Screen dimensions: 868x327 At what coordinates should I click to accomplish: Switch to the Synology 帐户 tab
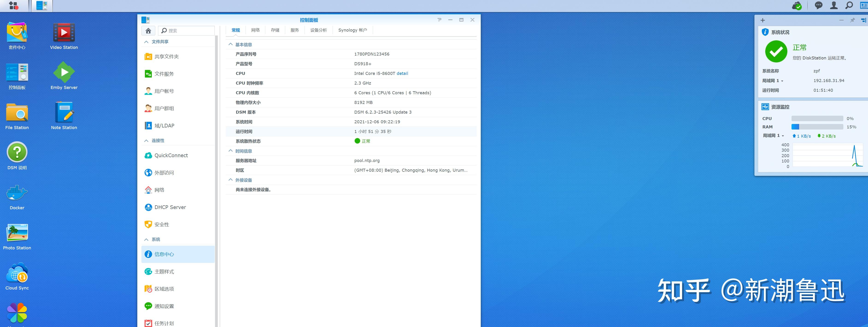point(352,30)
